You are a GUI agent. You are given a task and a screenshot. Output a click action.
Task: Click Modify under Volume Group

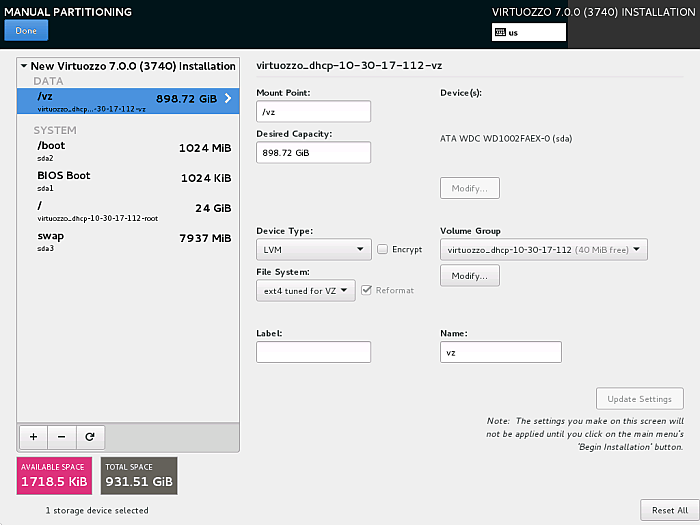tap(469, 276)
